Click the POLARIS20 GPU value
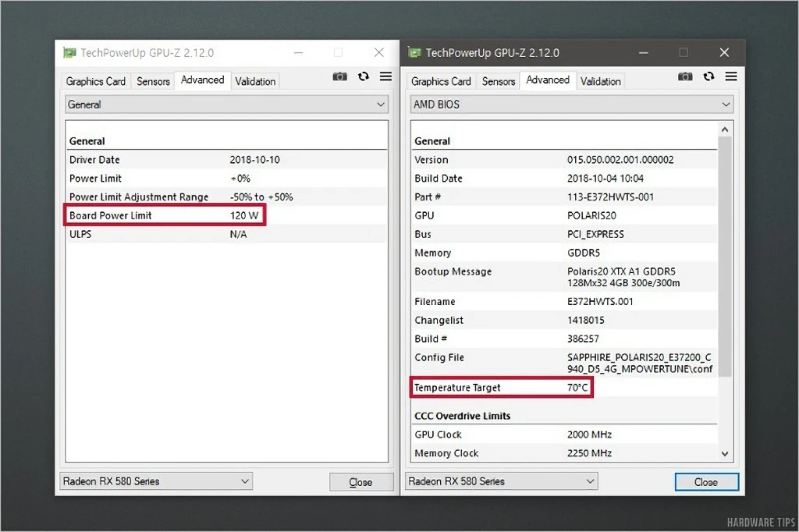 click(591, 215)
